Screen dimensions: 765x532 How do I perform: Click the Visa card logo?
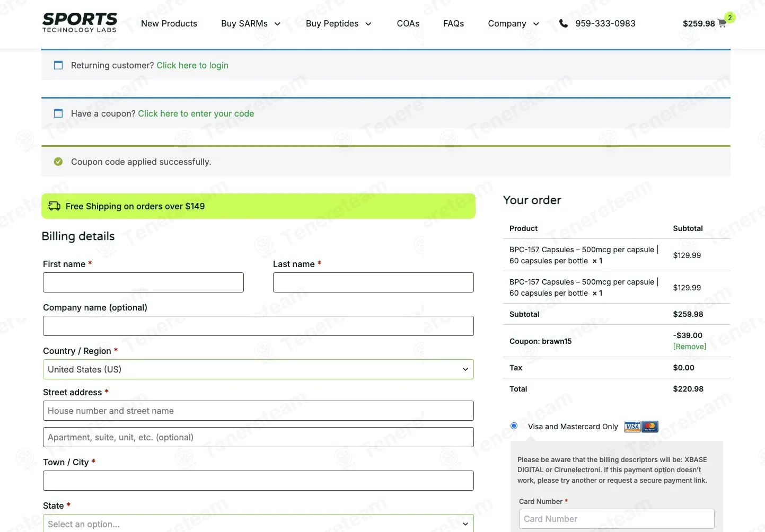632,427
